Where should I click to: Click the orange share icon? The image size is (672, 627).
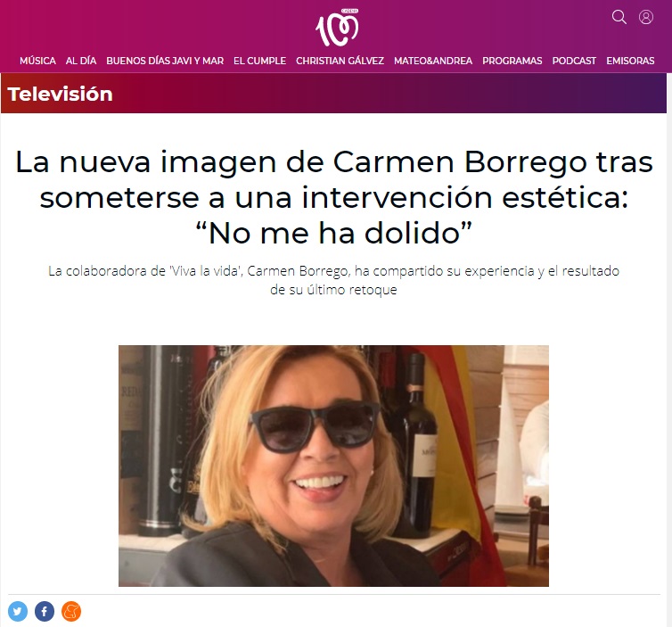click(71, 611)
